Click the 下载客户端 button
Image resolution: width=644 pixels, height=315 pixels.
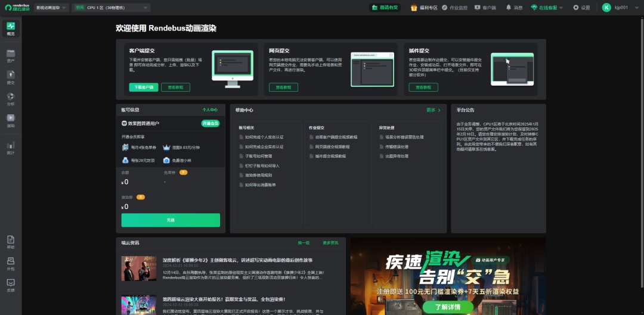tap(143, 87)
